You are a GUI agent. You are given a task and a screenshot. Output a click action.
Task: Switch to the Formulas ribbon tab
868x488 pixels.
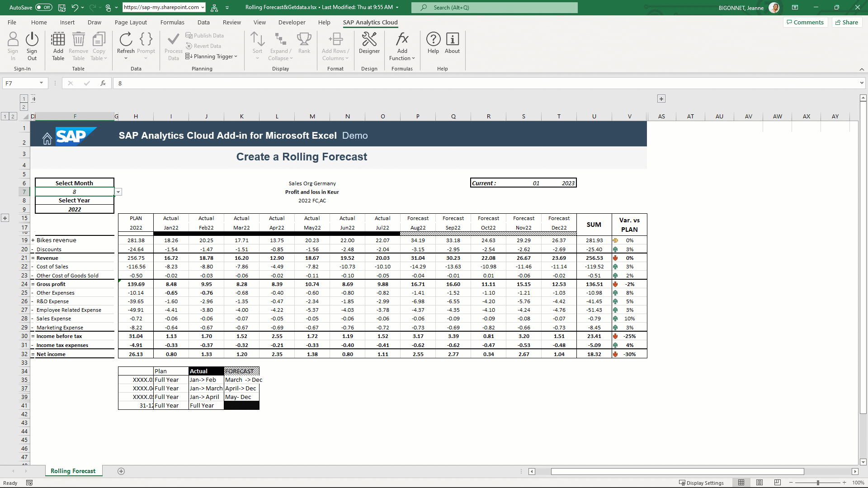point(172,22)
